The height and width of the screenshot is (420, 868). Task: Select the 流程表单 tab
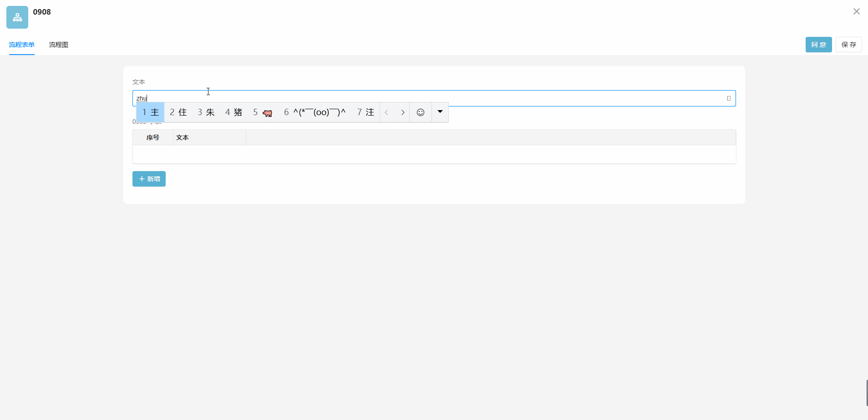pos(22,45)
